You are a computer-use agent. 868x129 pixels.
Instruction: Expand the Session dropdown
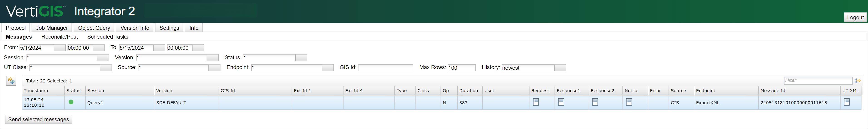point(103,58)
